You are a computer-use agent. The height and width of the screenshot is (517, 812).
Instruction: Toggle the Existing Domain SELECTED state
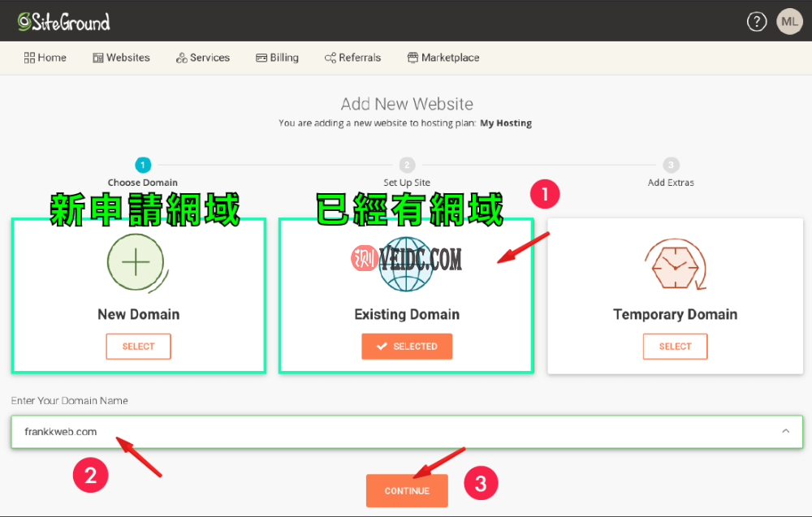tap(407, 346)
